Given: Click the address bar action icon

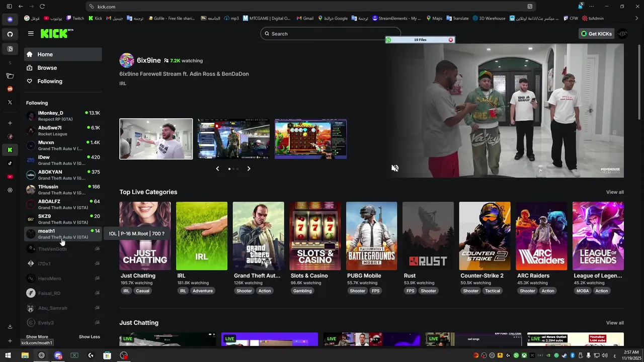Looking at the screenshot, I should (530, 7).
